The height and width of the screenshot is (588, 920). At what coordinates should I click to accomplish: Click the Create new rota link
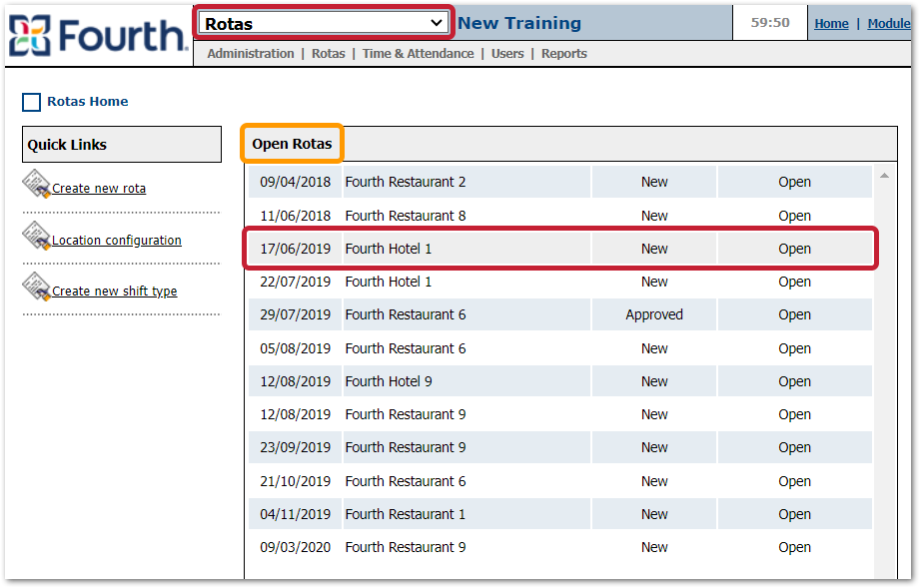point(99,189)
